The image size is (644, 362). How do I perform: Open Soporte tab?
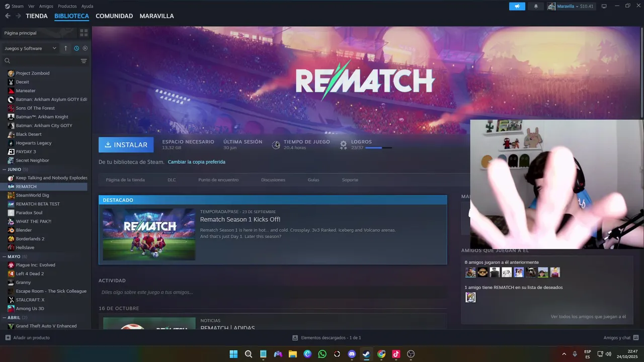pyautogui.click(x=350, y=180)
